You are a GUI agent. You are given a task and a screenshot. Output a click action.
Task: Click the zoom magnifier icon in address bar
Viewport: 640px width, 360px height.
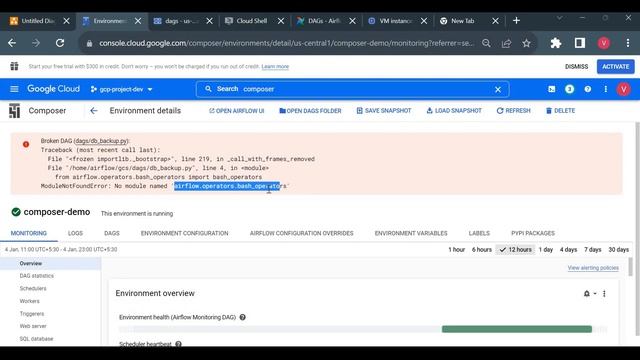coord(486,43)
